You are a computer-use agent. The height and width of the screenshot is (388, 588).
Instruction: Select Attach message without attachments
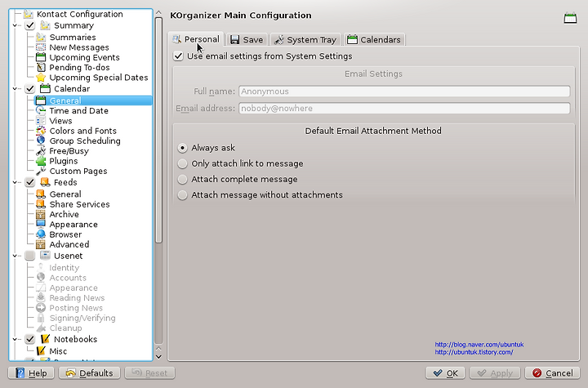tap(182, 195)
